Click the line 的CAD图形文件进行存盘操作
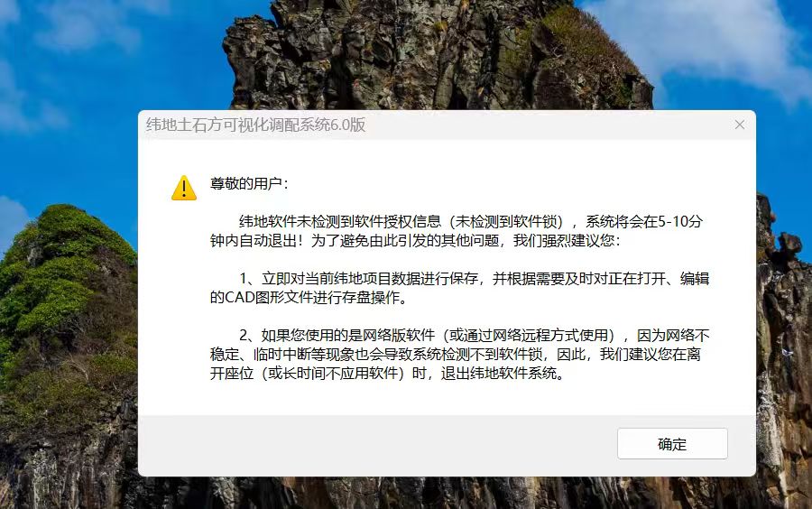This screenshot has width=812, height=509. point(309,297)
